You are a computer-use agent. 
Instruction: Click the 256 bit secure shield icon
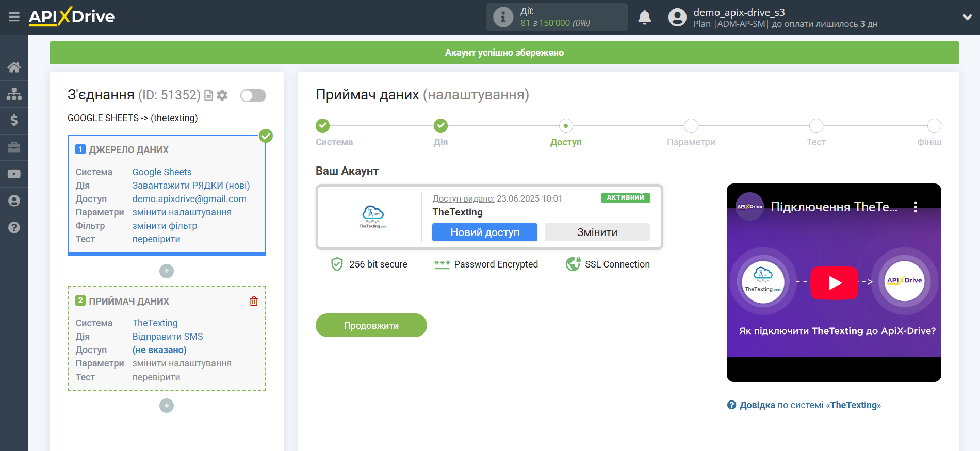pyautogui.click(x=337, y=264)
